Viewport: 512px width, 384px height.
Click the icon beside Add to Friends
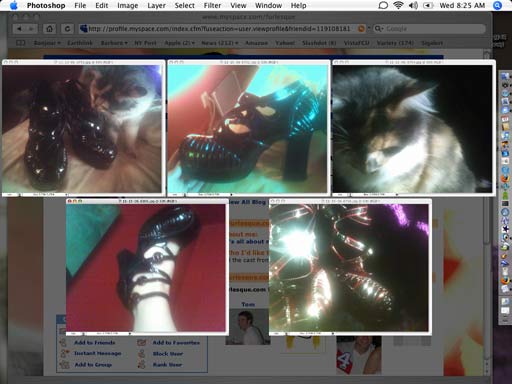click(63, 342)
